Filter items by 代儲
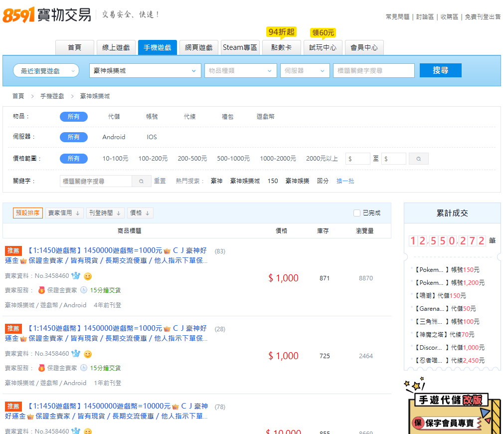This screenshot has width=504, height=434. pos(114,116)
